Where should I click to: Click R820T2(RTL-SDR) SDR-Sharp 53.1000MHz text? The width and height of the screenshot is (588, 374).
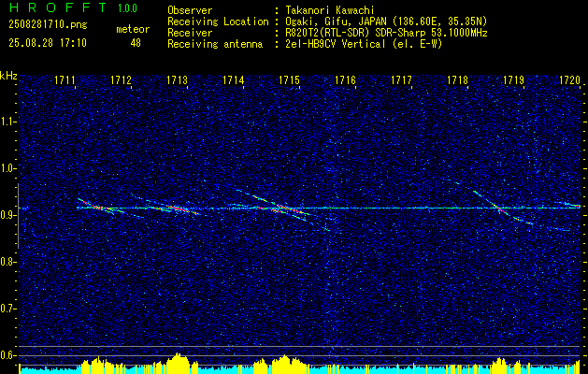386,33
